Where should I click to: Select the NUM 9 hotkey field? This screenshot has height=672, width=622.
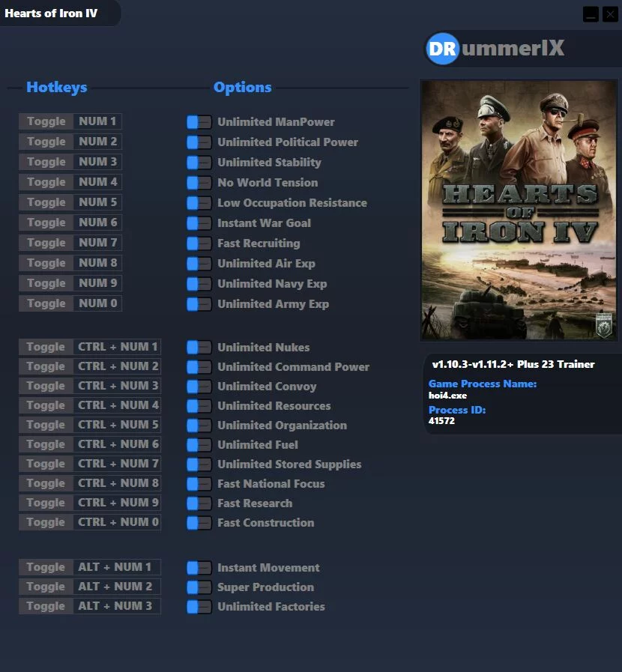coord(97,283)
